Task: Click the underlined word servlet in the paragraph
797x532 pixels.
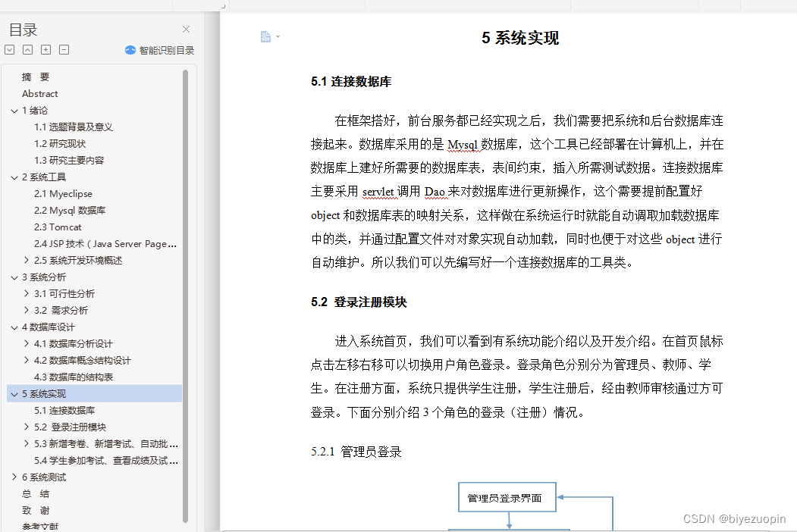Action: tap(378, 192)
